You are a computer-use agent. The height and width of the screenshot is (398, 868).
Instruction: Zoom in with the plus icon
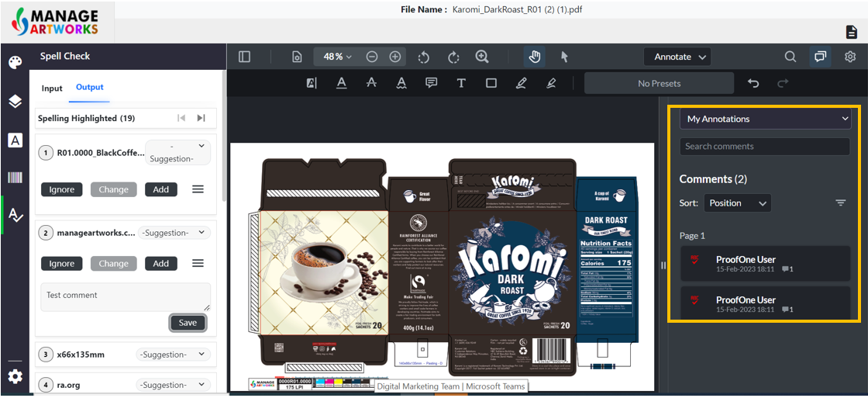pyautogui.click(x=394, y=57)
